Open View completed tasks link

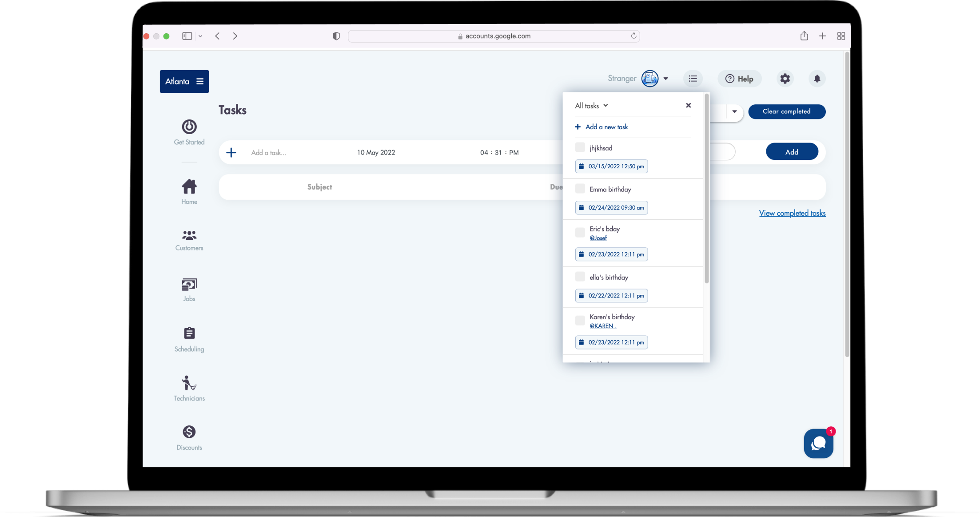[792, 213]
